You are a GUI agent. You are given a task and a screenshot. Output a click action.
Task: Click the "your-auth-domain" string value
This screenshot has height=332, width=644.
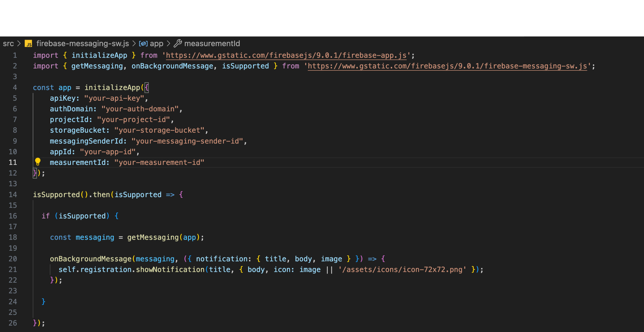(140, 109)
